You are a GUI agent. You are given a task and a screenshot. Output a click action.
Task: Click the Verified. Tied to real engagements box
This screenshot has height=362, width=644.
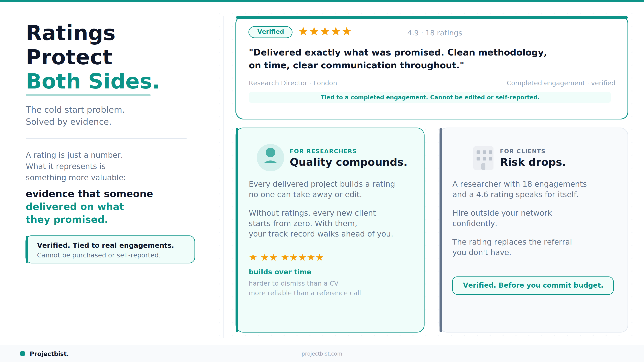110,249
